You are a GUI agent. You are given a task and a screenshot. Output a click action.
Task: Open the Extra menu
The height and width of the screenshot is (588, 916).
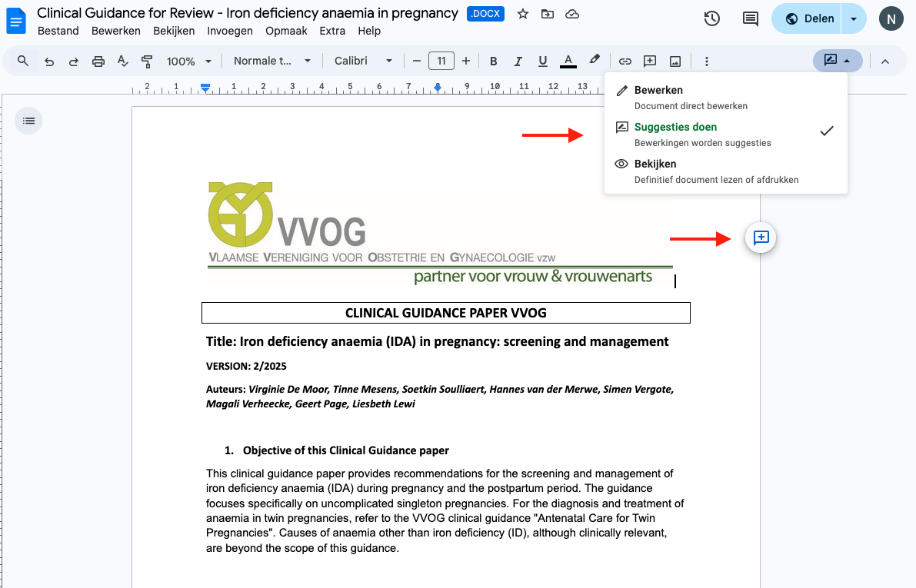coord(332,31)
